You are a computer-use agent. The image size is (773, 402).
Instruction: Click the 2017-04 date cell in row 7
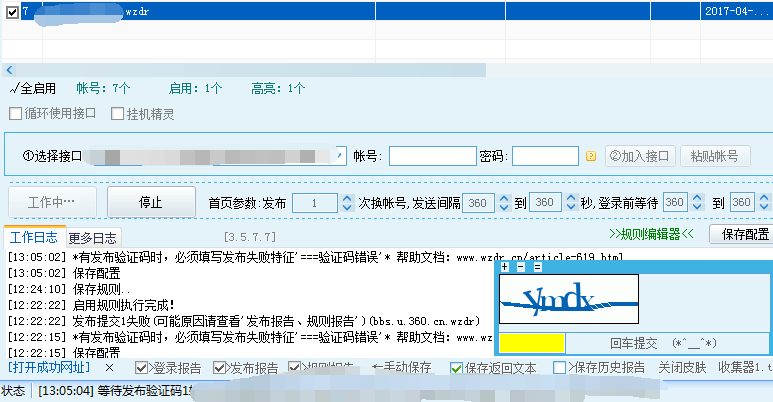coord(736,11)
